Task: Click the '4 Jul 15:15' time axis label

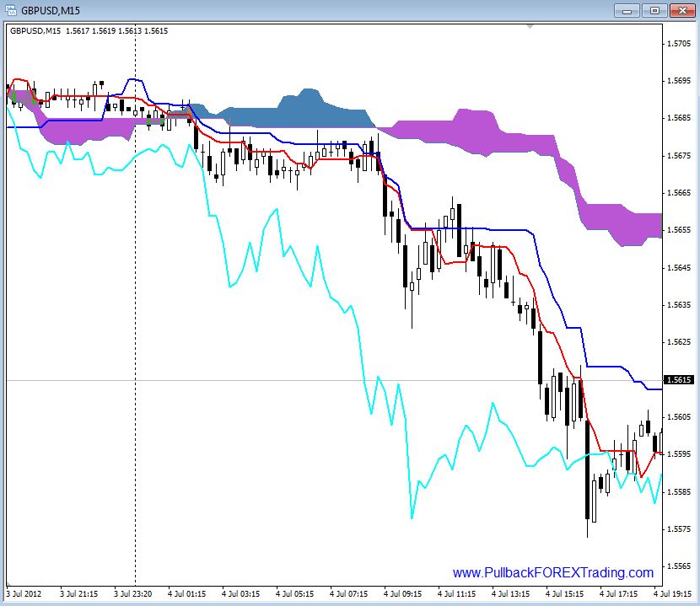Action: pos(565,594)
